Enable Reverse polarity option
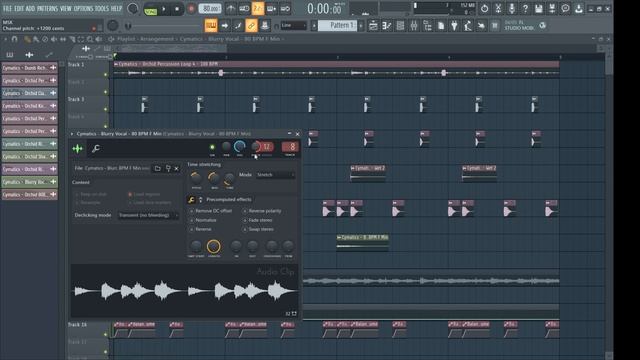 coord(262,211)
